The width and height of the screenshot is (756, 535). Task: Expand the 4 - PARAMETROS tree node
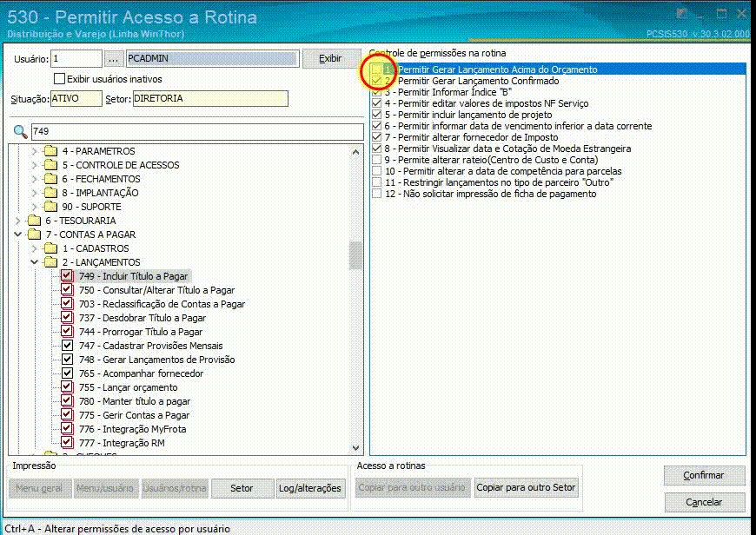34,151
